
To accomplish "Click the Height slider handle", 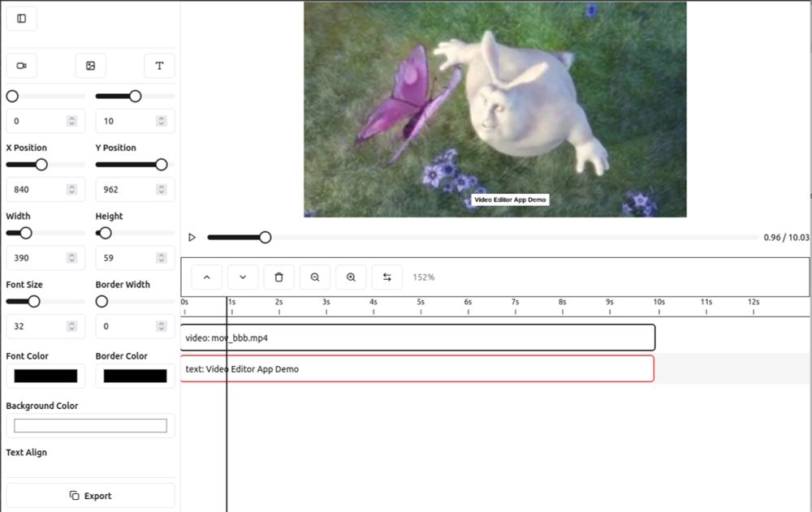I will (105, 233).
